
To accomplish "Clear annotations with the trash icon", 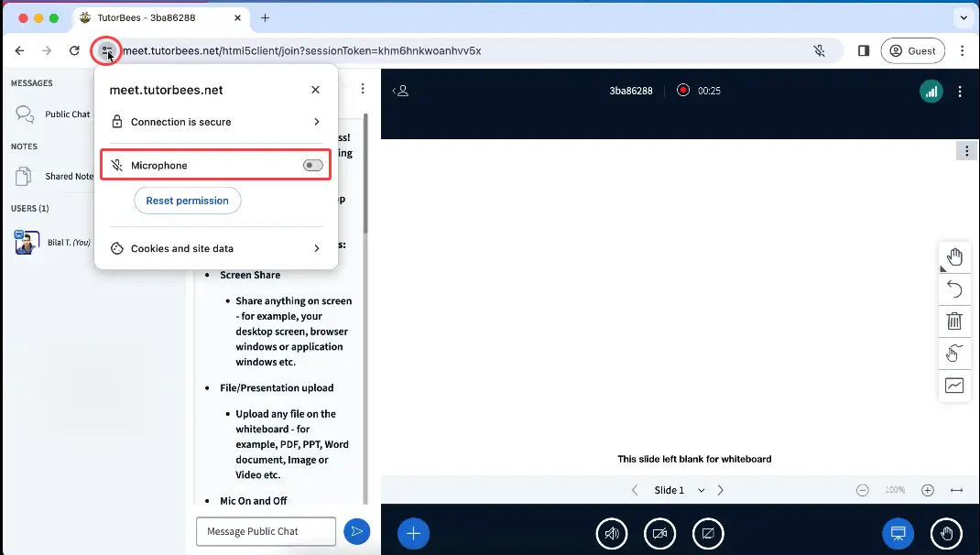I will click(954, 321).
